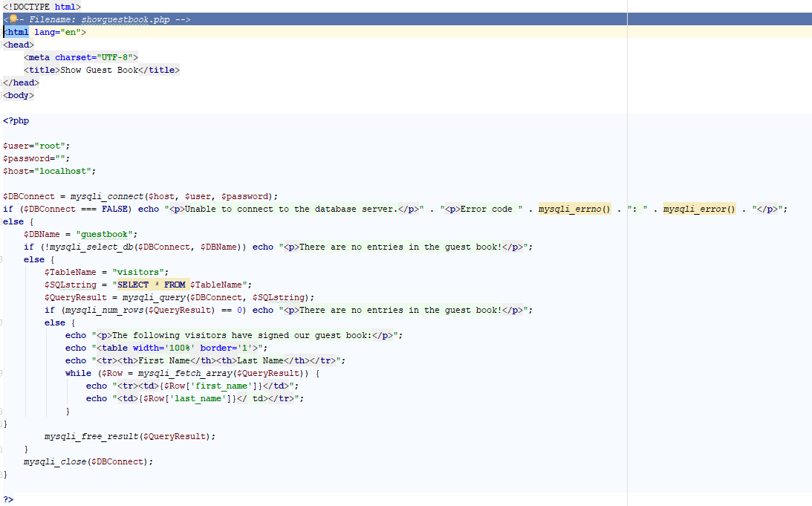Viewport: 812px width, 506px height.
Task: Fold the head section from the gutter
Action: pyautogui.click(x=3, y=44)
